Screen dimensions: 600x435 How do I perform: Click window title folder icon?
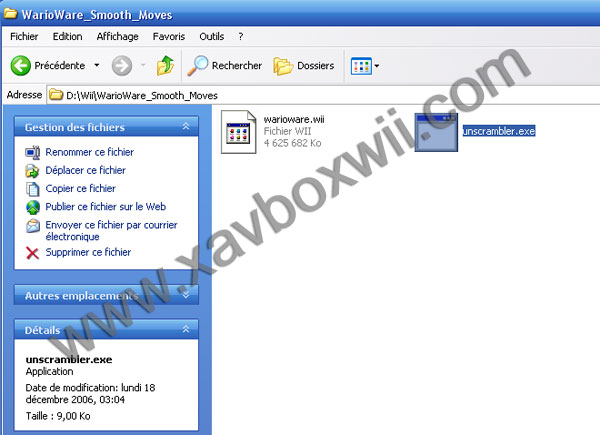coord(10,13)
